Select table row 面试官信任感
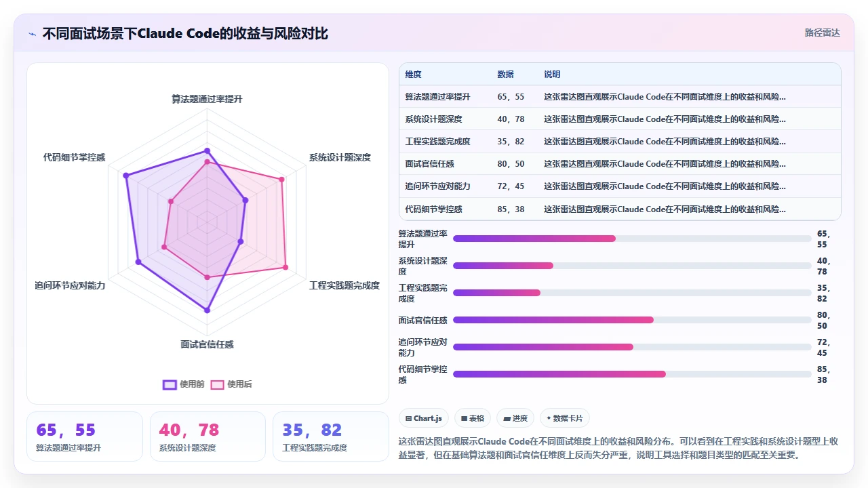 pyautogui.click(x=620, y=163)
